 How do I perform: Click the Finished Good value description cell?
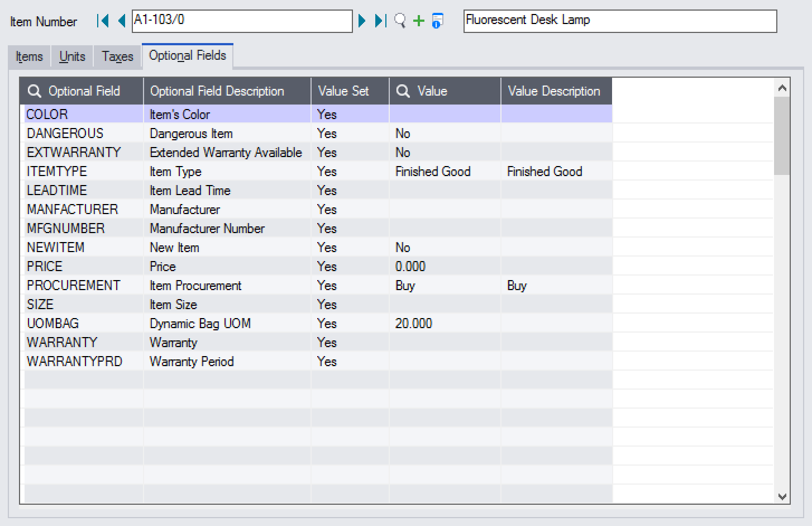[557, 171]
